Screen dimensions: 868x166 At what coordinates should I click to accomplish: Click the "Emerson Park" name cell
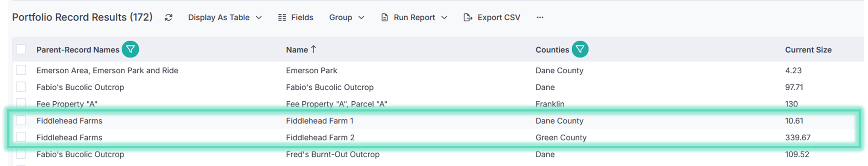311,70
